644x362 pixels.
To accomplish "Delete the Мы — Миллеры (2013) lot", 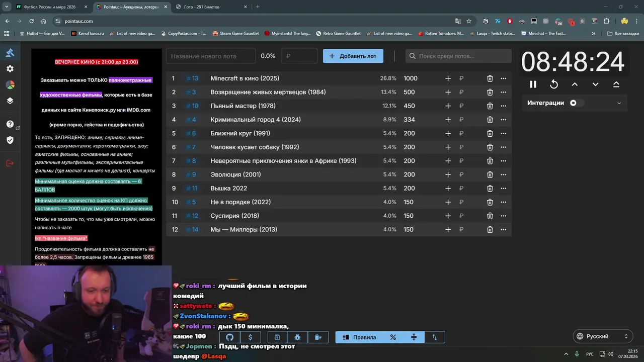I will [x=490, y=230].
